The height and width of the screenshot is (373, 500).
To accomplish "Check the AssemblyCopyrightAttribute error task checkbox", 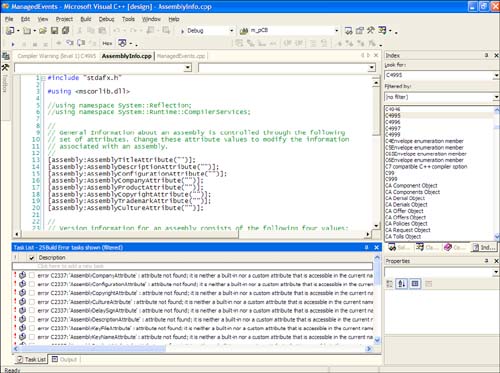I will (x=32, y=293).
